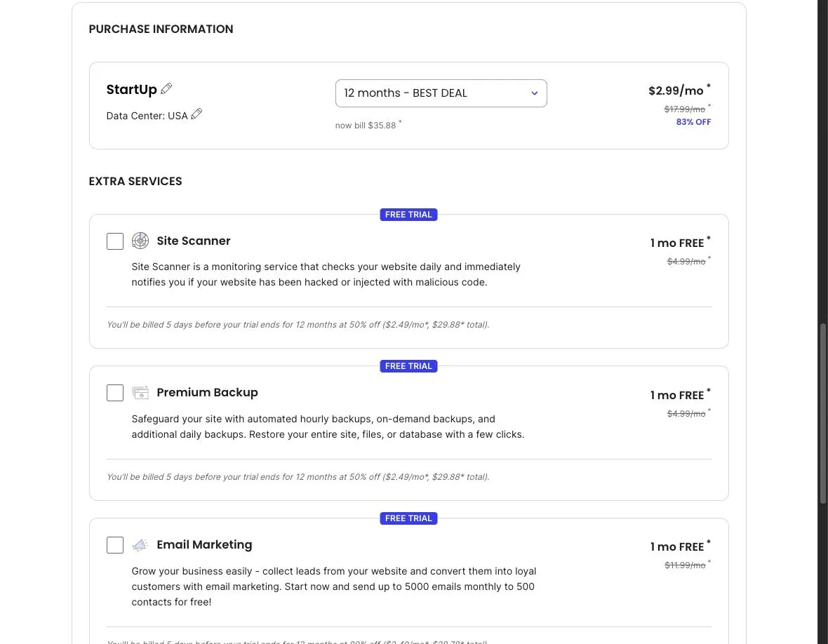Click the PURCHASE INFORMATION heading
828x644 pixels.
161,29
